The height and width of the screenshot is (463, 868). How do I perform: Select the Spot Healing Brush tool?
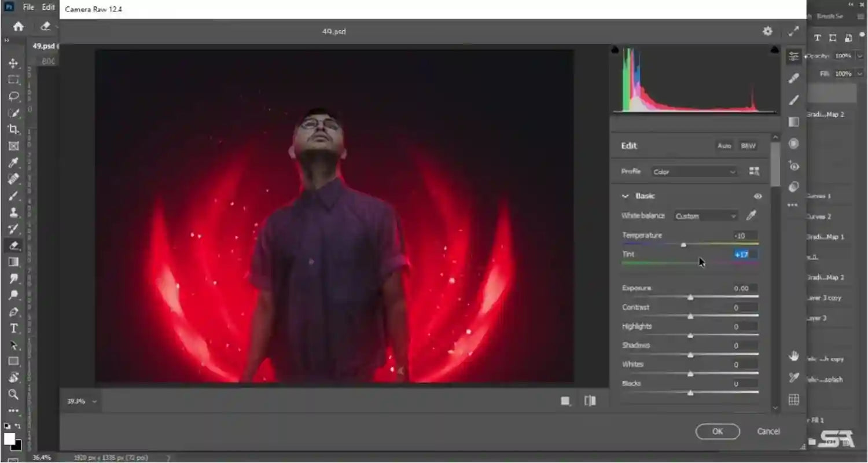[13, 179]
